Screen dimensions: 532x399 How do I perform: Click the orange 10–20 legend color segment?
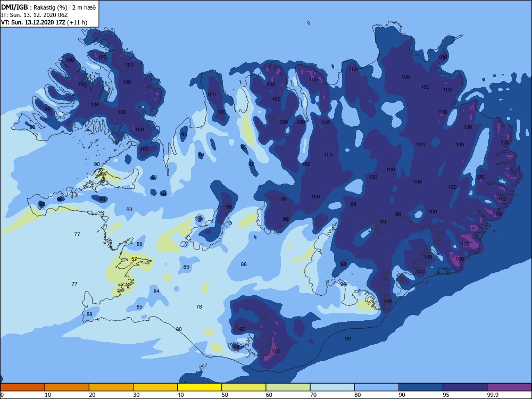click(x=67, y=387)
